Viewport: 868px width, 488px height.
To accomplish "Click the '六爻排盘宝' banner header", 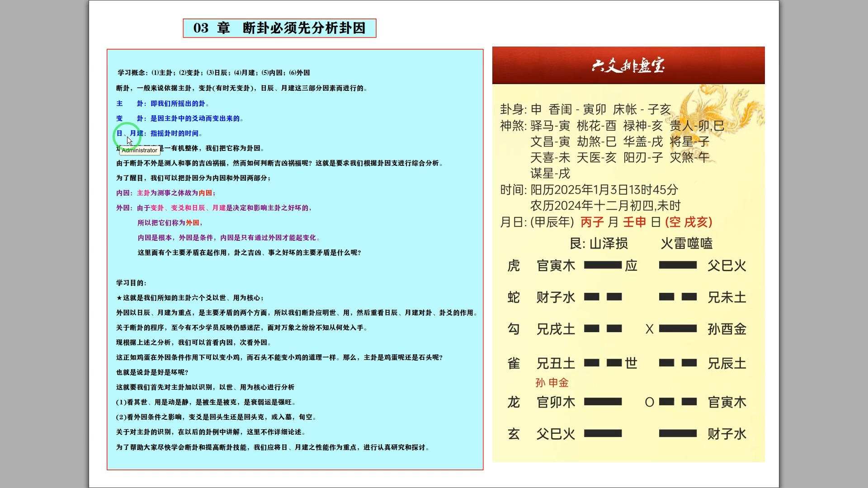I will click(628, 66).
